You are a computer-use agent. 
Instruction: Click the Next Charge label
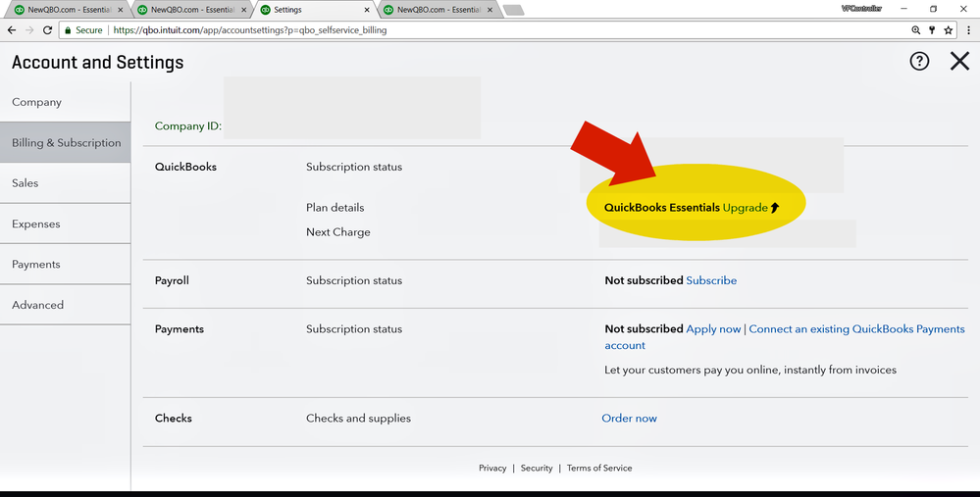click(338, 232)
